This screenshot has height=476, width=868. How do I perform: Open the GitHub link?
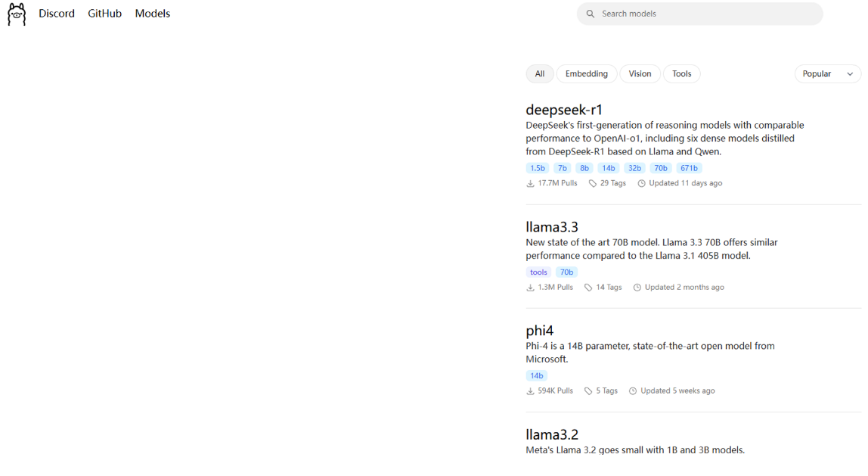point(104,14)
